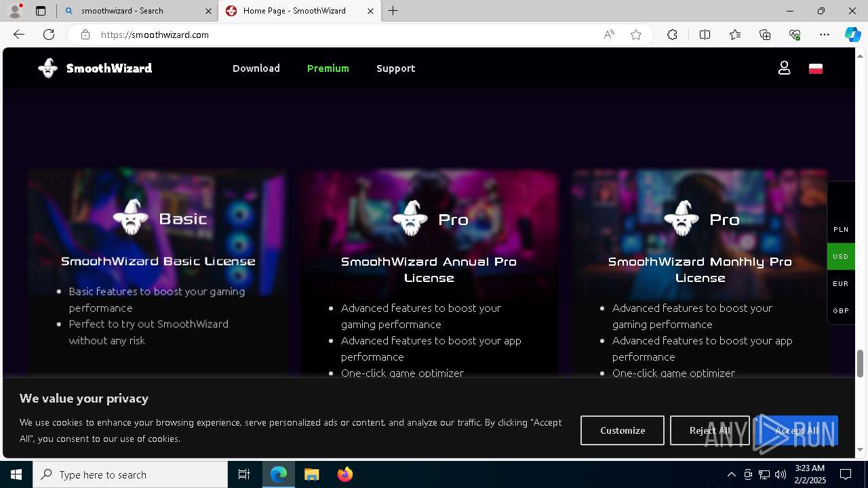Open volume control in system tray
The width and height of the screenshot is (868, 488).
780,474
